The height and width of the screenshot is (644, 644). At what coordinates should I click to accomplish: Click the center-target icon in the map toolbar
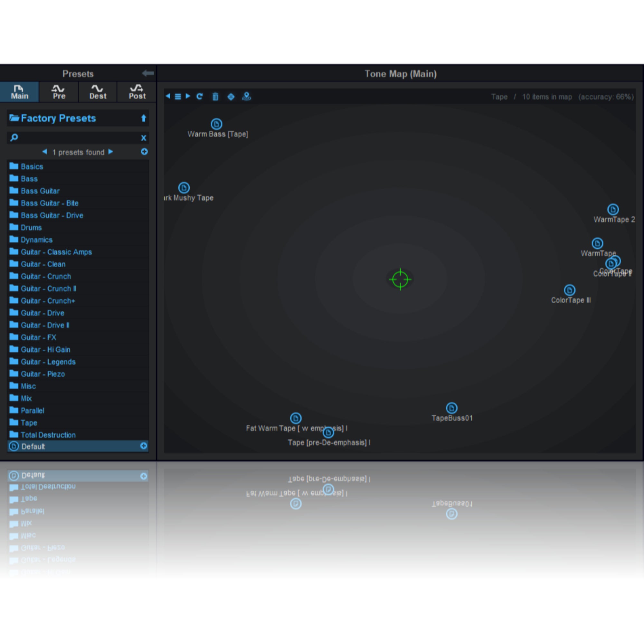point(231,97)
